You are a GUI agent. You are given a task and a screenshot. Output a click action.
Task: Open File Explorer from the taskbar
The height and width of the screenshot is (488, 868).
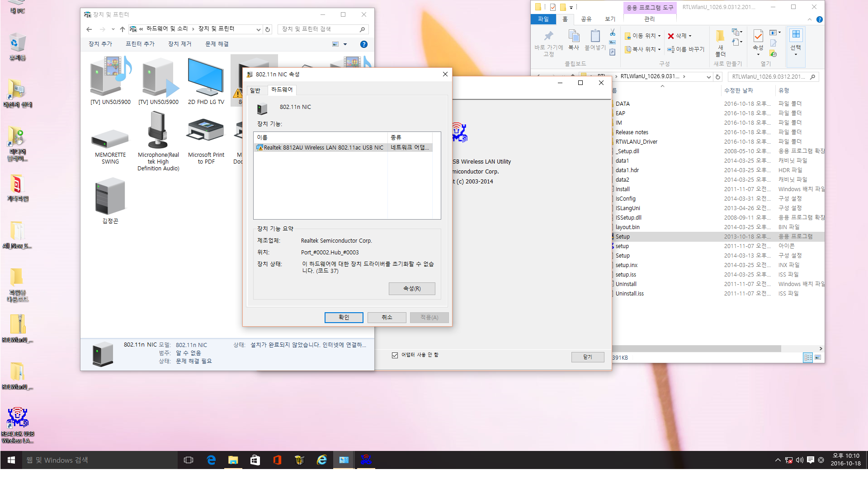tap(233, 460)
